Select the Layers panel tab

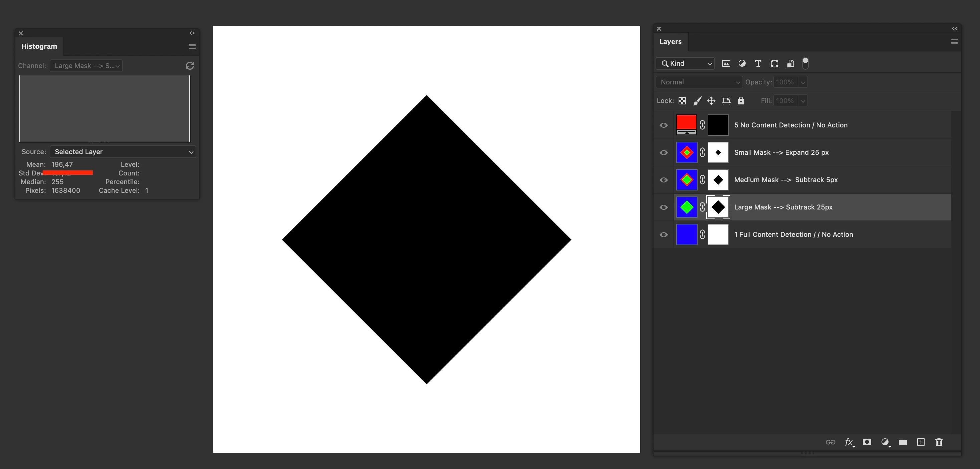670,42
